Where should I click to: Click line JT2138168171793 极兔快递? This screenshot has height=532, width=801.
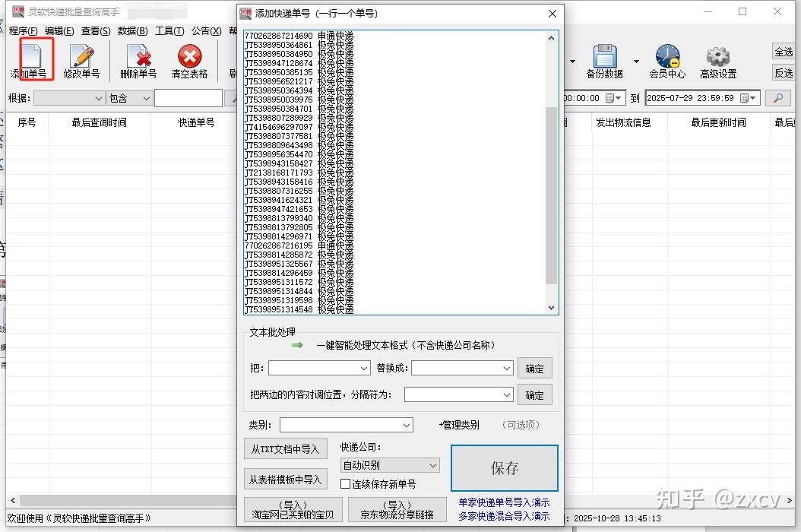299,173
